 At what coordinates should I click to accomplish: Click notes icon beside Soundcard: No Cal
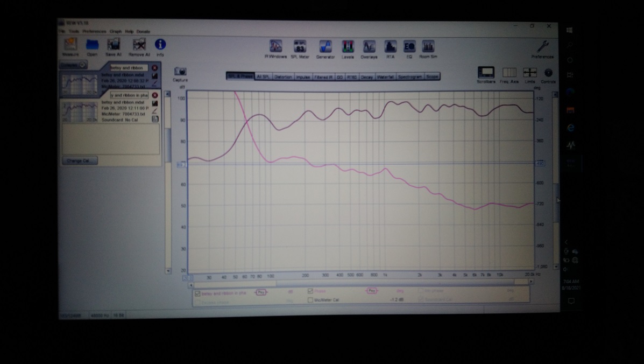(155, 119)
